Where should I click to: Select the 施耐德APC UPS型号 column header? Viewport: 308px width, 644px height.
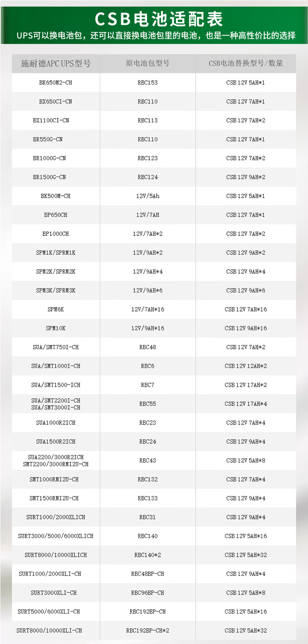point(56,64)
